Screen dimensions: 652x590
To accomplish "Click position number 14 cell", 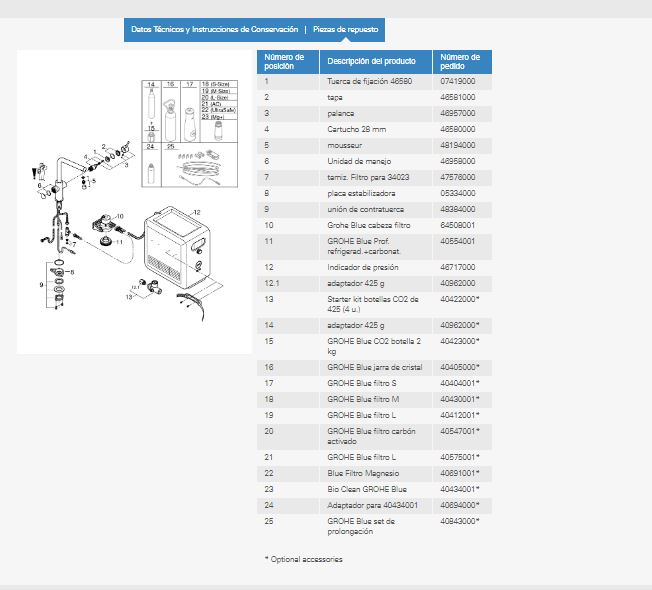I will click(x=288, y=326).
